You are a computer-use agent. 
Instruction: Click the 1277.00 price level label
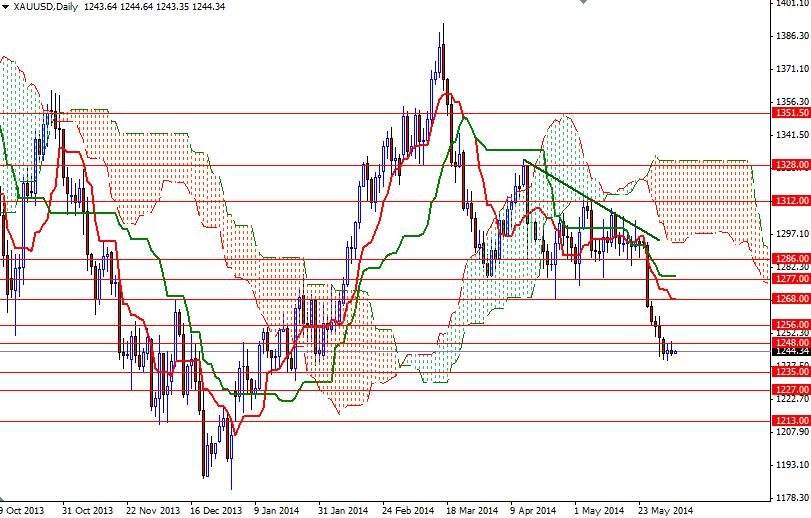point(791,279)
